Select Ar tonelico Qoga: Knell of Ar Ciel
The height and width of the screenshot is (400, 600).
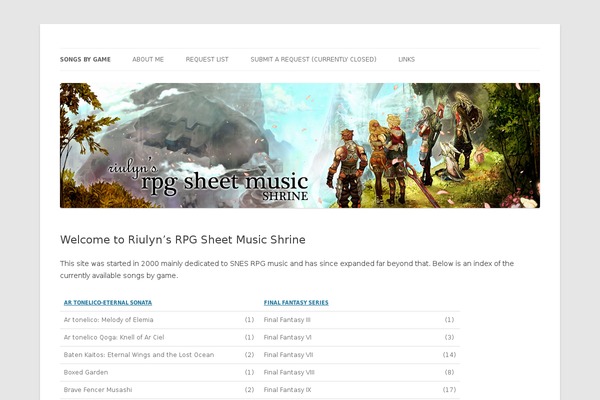pyautogui.click(x=114, y=337)
